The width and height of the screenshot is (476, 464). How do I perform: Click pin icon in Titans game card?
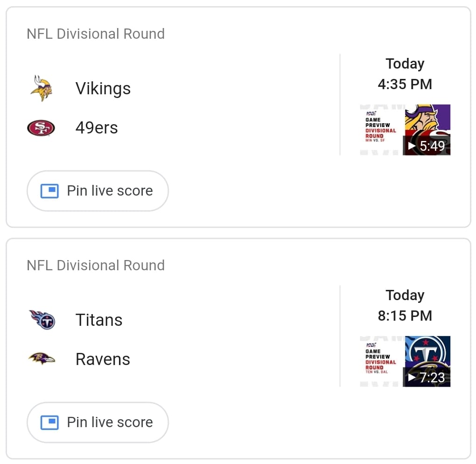[x=49, y=422]
